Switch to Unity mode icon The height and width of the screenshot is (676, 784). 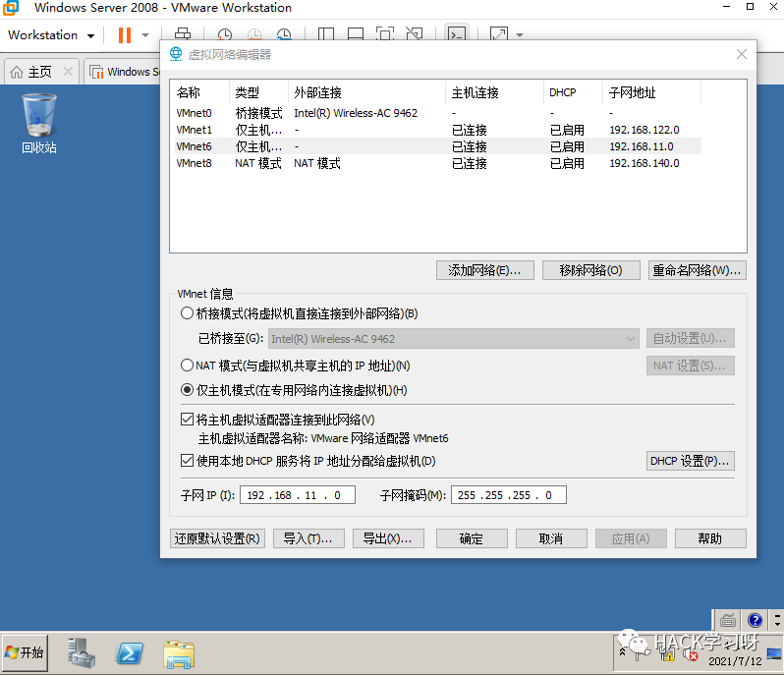(x=415, y=34)
